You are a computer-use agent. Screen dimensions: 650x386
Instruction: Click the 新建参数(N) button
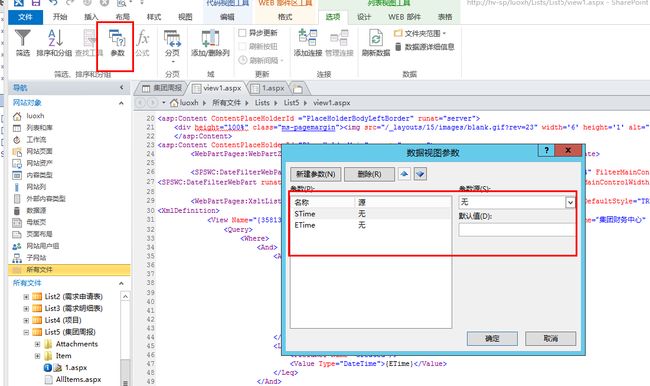(x=315, y=174)
